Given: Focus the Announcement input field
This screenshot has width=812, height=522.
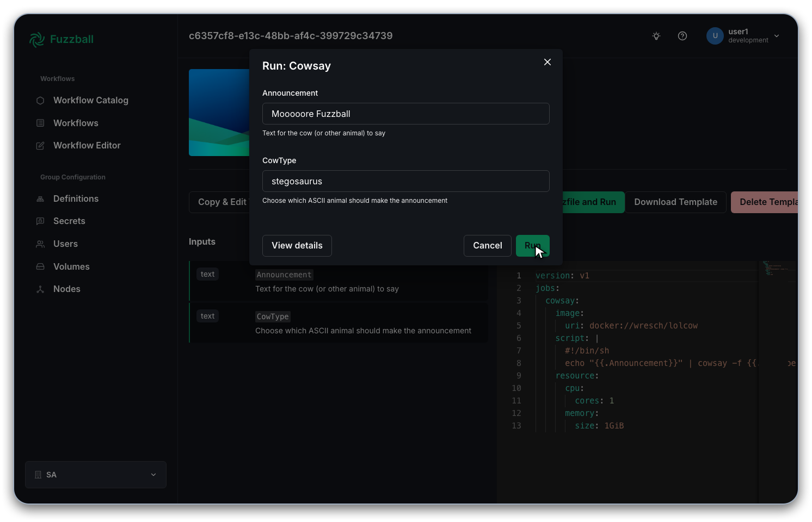Looking at the screenshot, I should pos(406,114).
